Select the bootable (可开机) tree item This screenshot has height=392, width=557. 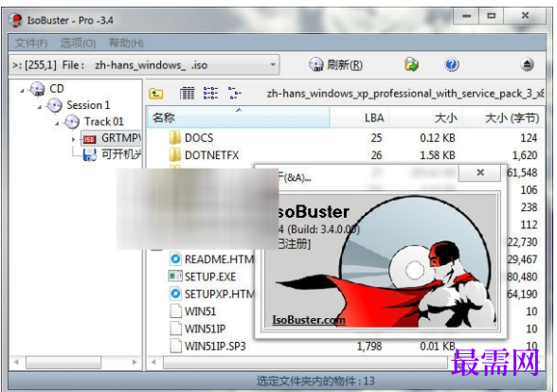(112, 154)
